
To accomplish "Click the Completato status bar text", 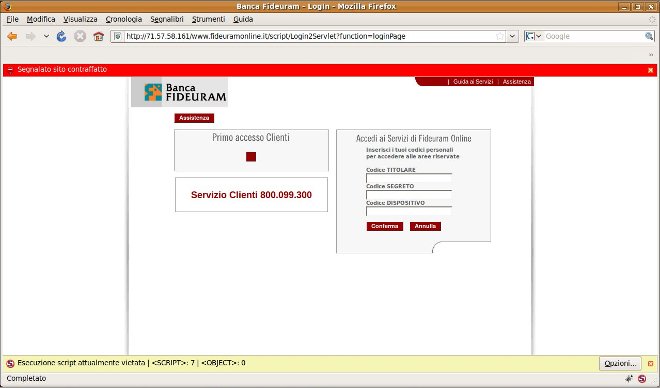I will [26, 379].
